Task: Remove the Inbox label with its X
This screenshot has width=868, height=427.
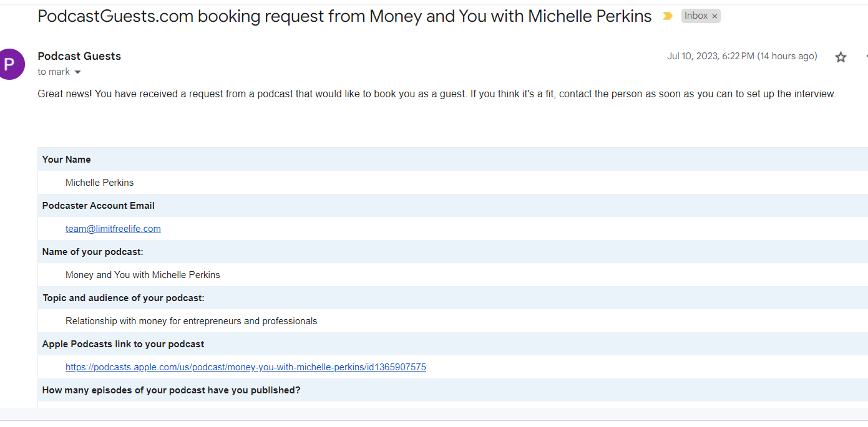Action: click(714, 16)
